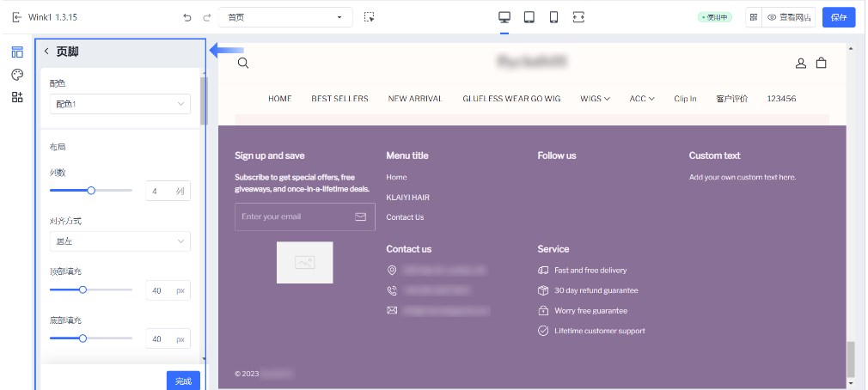
Task: Click the 列数 column count slider
Action: coord(91,191)
